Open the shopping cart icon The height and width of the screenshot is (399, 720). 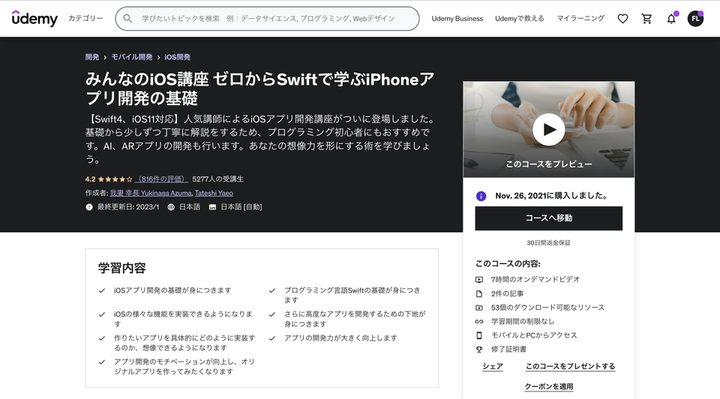[647, 19]
